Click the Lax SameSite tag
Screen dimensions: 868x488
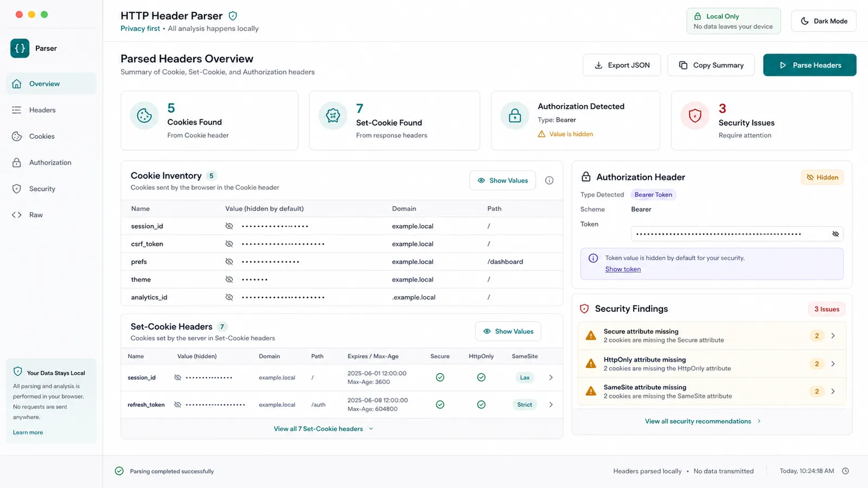tap(525, 377)
